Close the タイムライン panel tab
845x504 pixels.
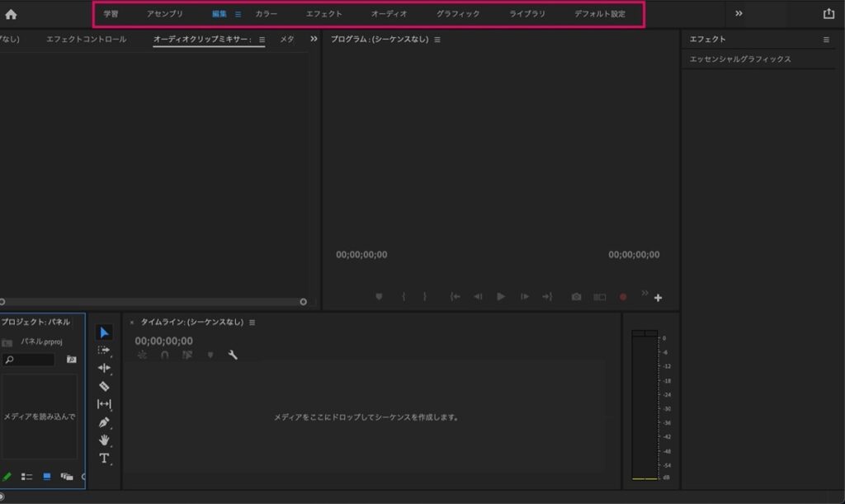[x=131, y=323]
